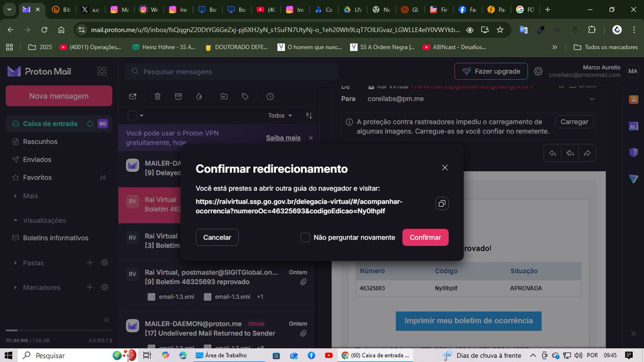Mark message as spam fire icon

(x=199, y=97)
